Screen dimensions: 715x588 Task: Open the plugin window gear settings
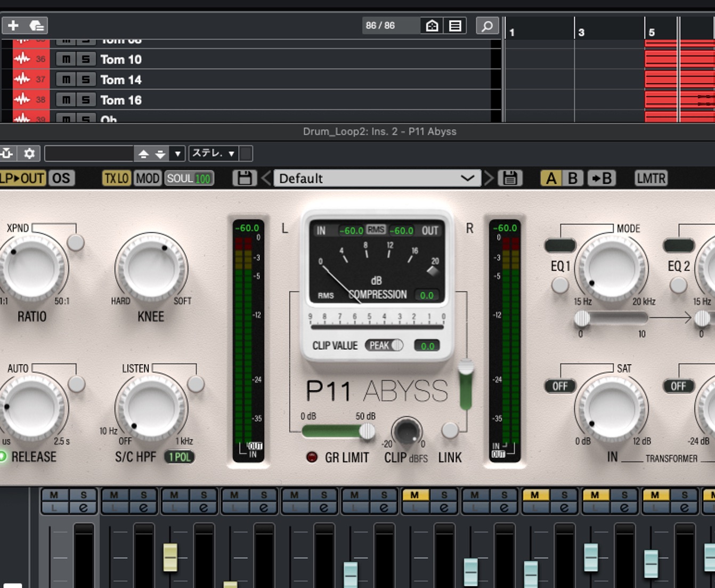pos(29,153)
